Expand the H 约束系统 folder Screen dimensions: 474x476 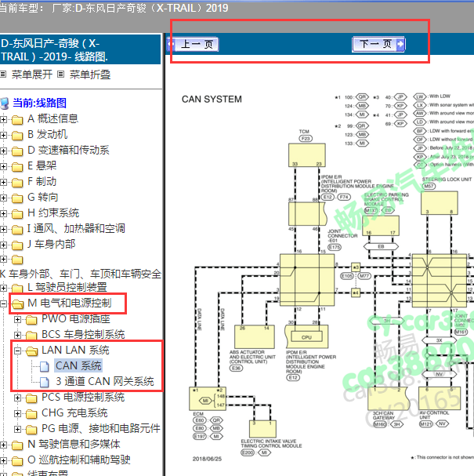point(3,214)
